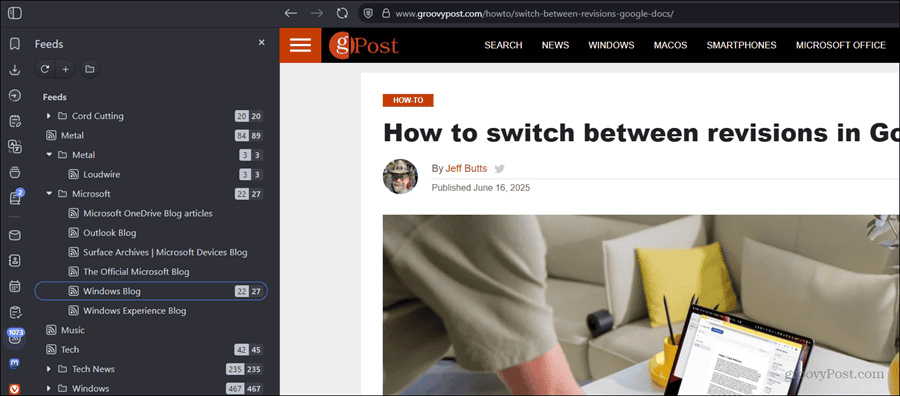The width and height of the screenshot is (900, 397).
Task: Go forward in browser history
Action: coord(316,13)
